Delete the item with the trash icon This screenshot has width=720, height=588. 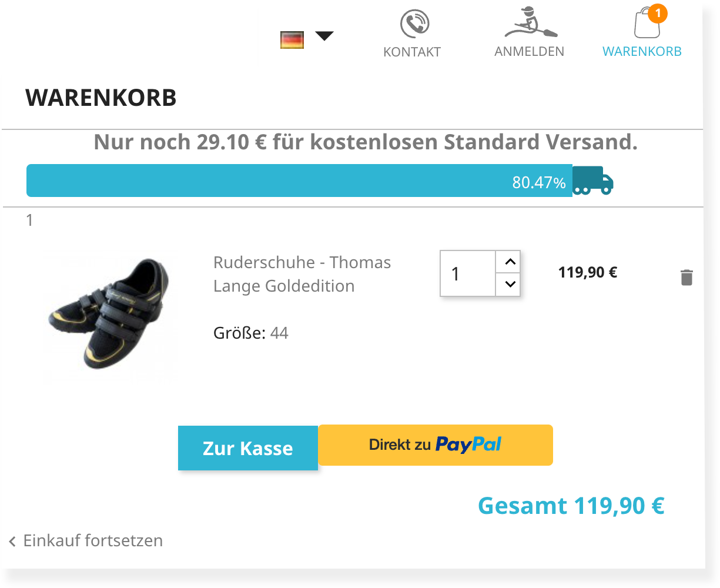tap(686, 278)
